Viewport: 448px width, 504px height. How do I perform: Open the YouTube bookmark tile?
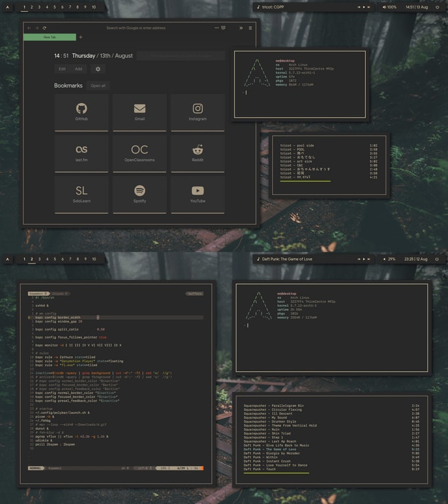point(198,195)
